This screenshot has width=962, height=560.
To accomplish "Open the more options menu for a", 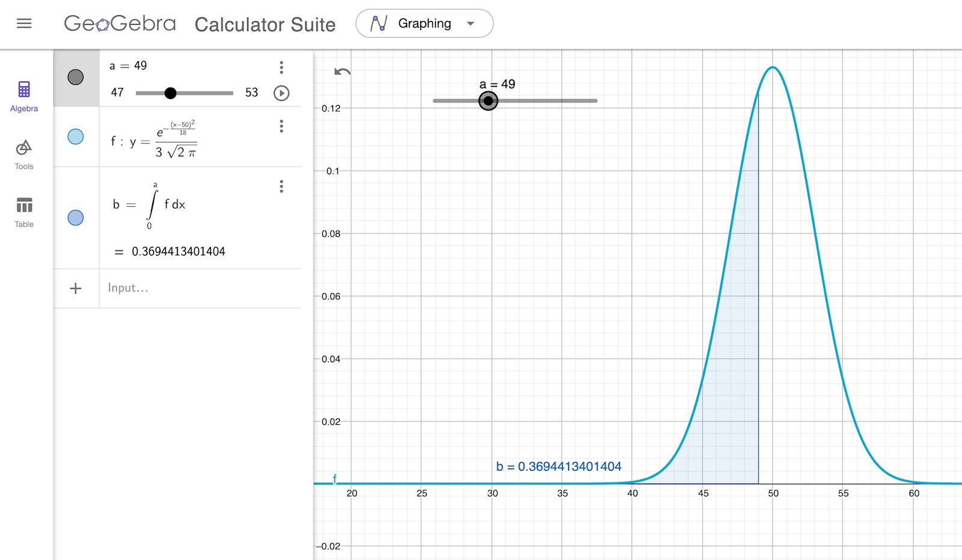I will click(281, 67).
